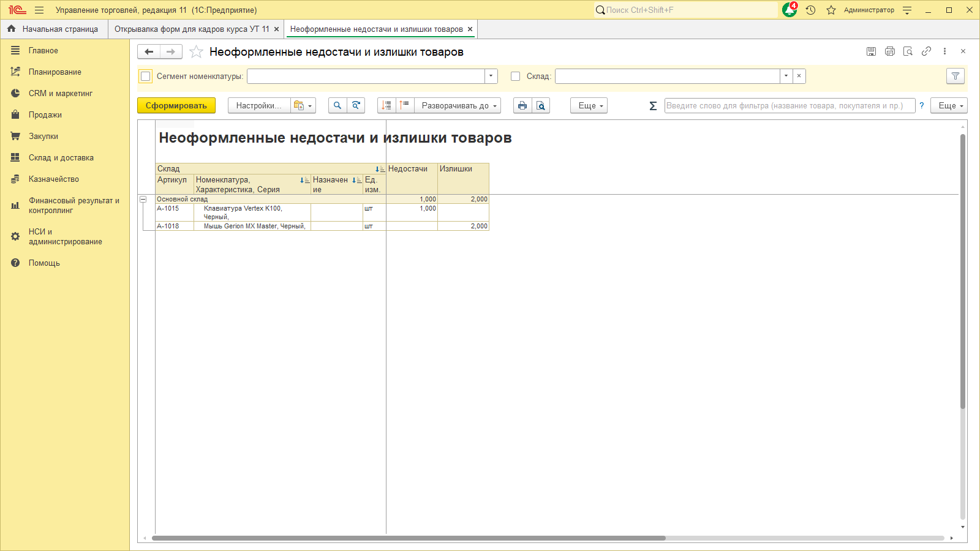Click the sum sigma icon
The image size is (980, 551).
653,106
